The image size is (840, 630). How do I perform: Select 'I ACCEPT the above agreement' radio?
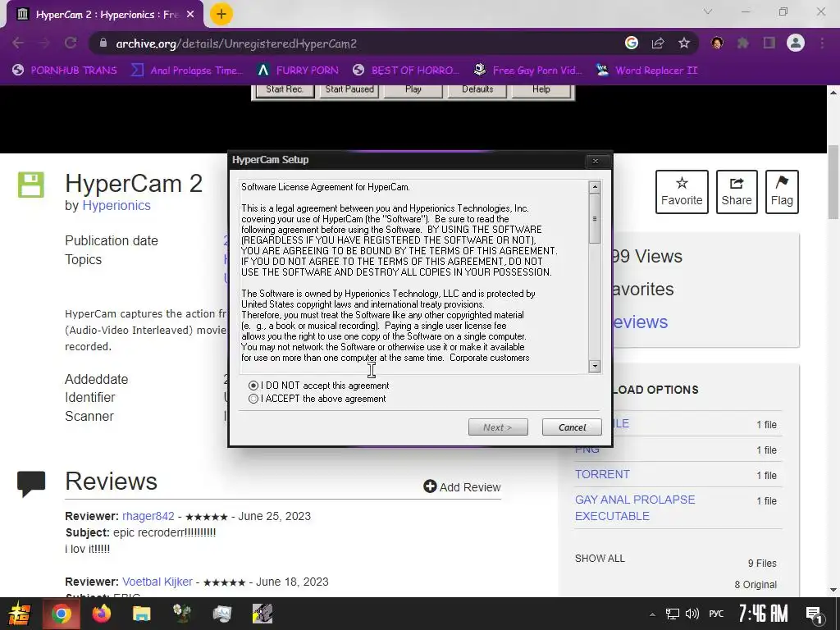click(x=253, y=399)
